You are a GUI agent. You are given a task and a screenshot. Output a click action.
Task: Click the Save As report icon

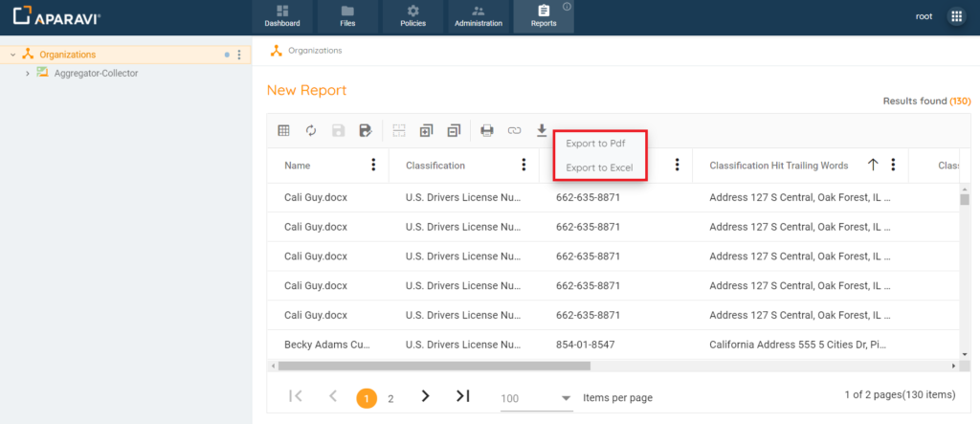click(x=366, y=131)
